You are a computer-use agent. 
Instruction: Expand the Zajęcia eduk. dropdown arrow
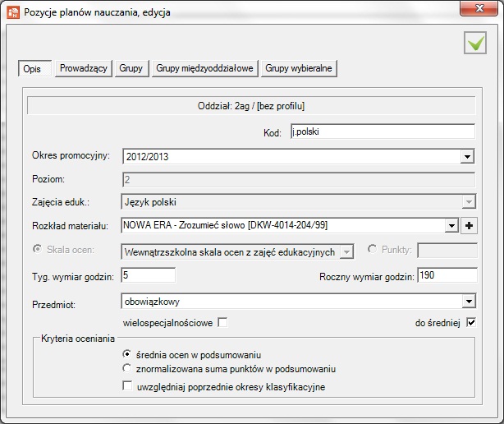(x=469, y=202)
